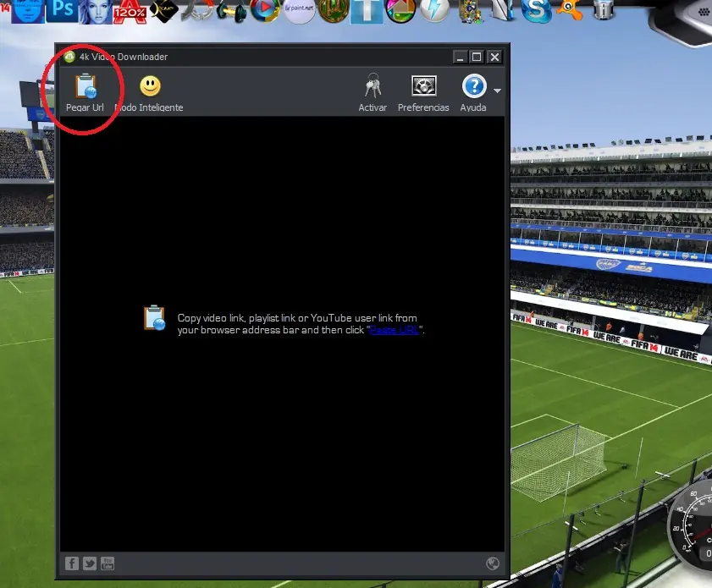Launch Photoshop from the dock
This screenshot has height=588, width=712.
tap(62, 10)
